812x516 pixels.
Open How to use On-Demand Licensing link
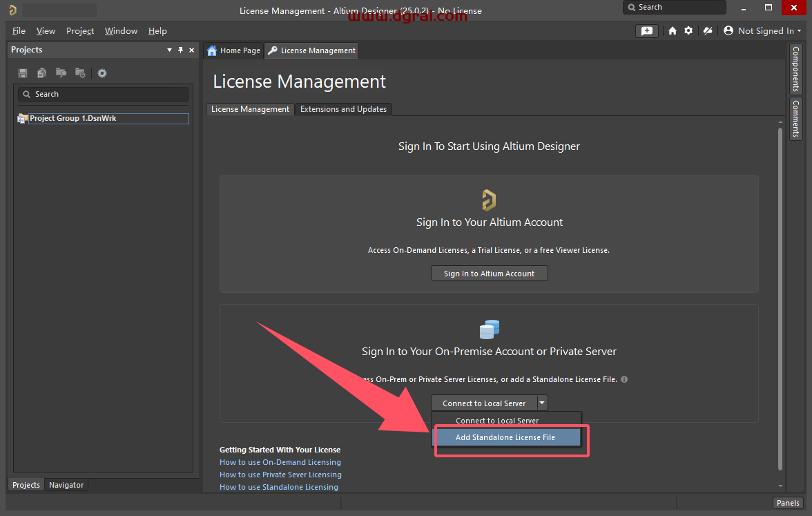click(280, 462)
